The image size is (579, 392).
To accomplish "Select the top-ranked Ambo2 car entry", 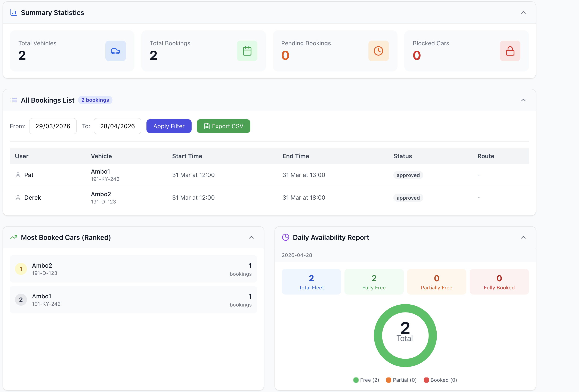I will 133,269.
